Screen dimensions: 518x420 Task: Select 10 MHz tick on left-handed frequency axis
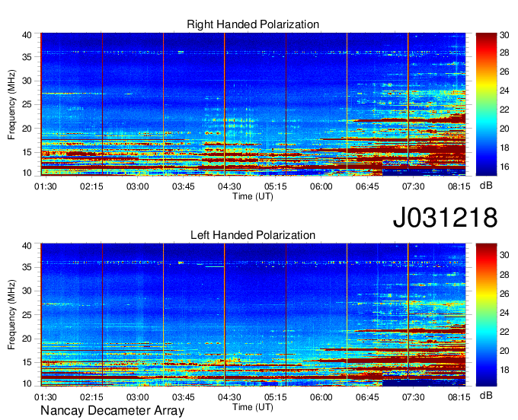27,383
